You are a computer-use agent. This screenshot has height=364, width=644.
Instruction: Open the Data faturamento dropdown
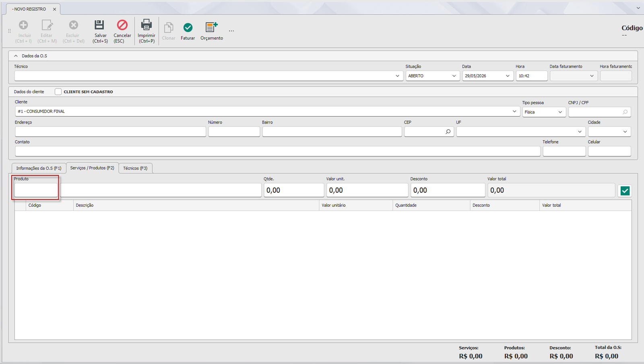[592, 76]
